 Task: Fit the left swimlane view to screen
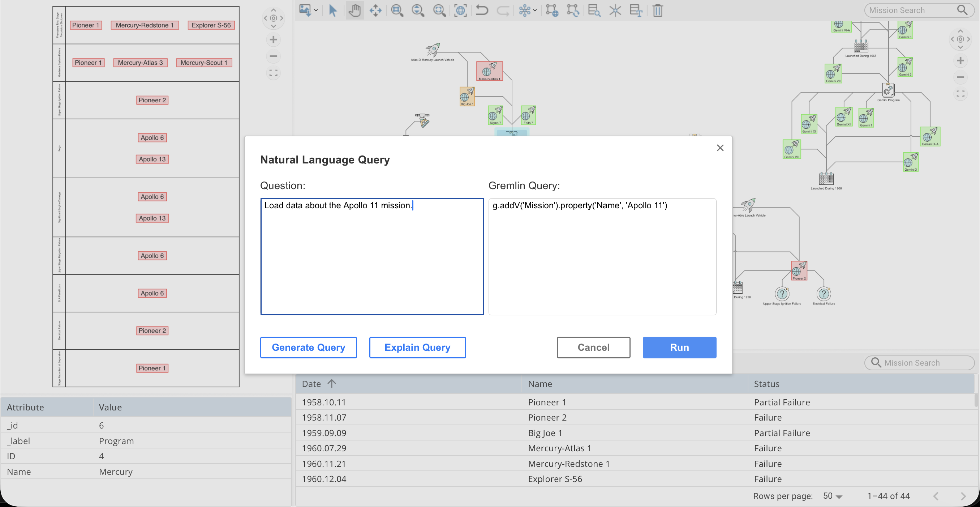pos(273,73)
